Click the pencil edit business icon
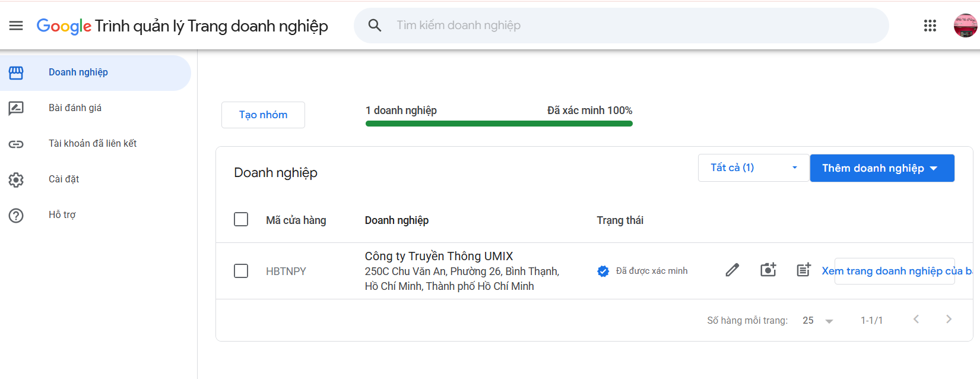The height and width of the screenshot is (379, 980). 732,270
